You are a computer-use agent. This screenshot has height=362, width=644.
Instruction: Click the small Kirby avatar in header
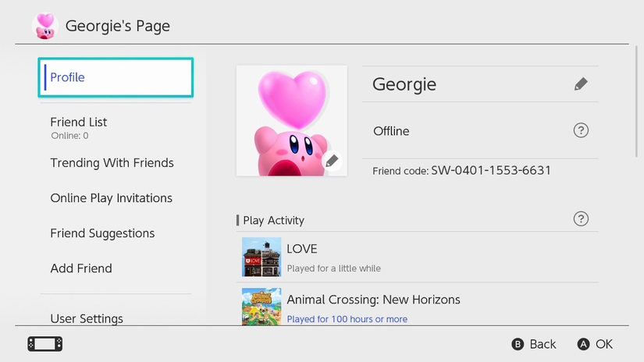44,26
